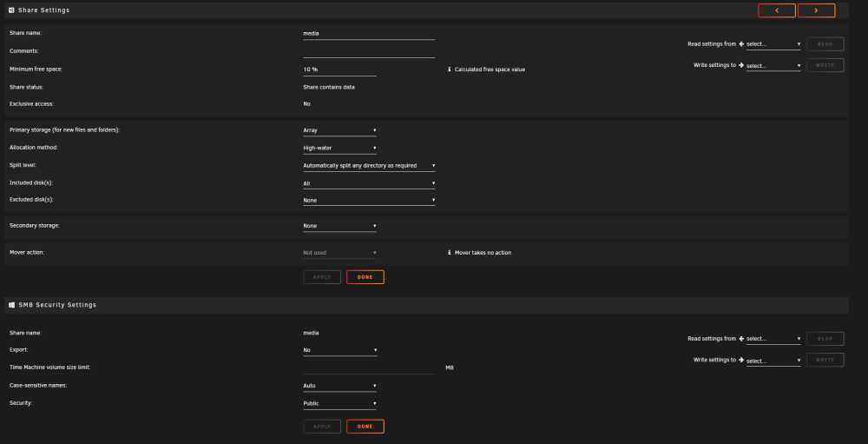Go to next share with right arrow button

tap(816, 10)
